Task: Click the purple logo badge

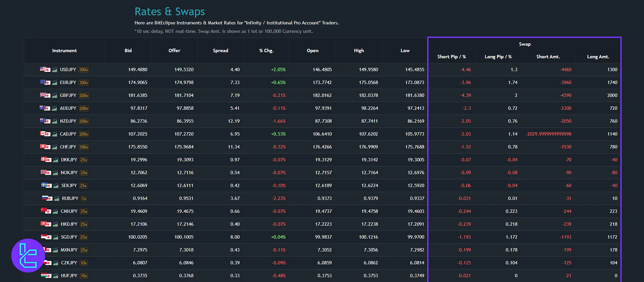Action: coord(28,255)
